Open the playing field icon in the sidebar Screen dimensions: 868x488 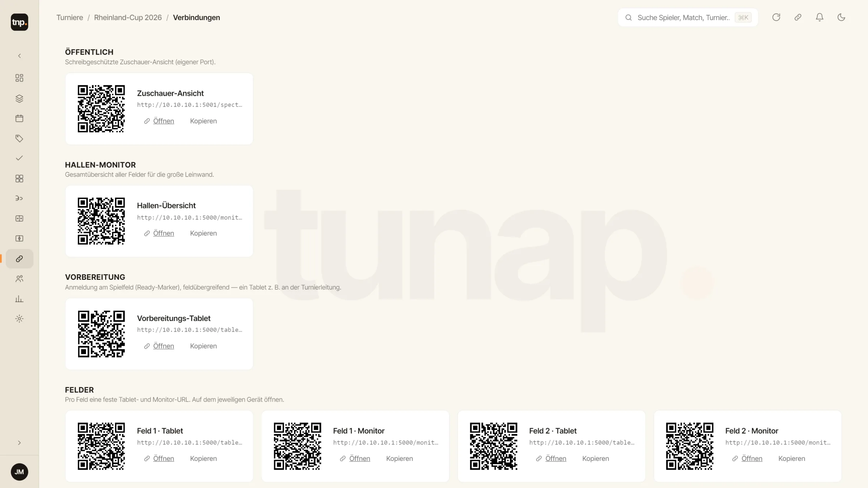click(x=20, y=239)
